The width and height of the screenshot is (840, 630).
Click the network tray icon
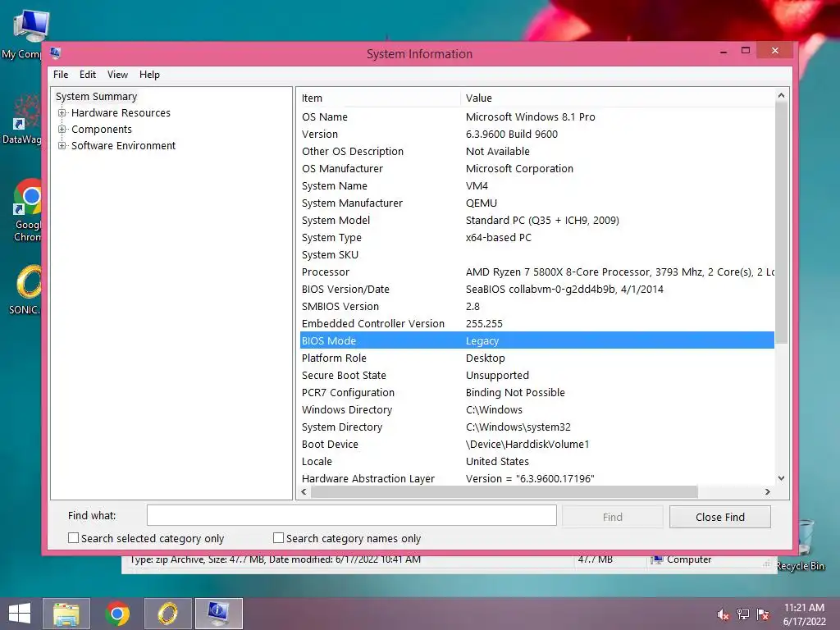tap(743, 614)
